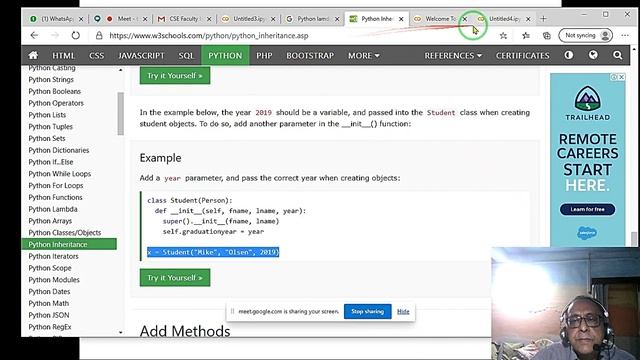Screen dimensions: 640x360
Task: Open Python Classes/Objects in sidebar
Action: pos(64,233)
